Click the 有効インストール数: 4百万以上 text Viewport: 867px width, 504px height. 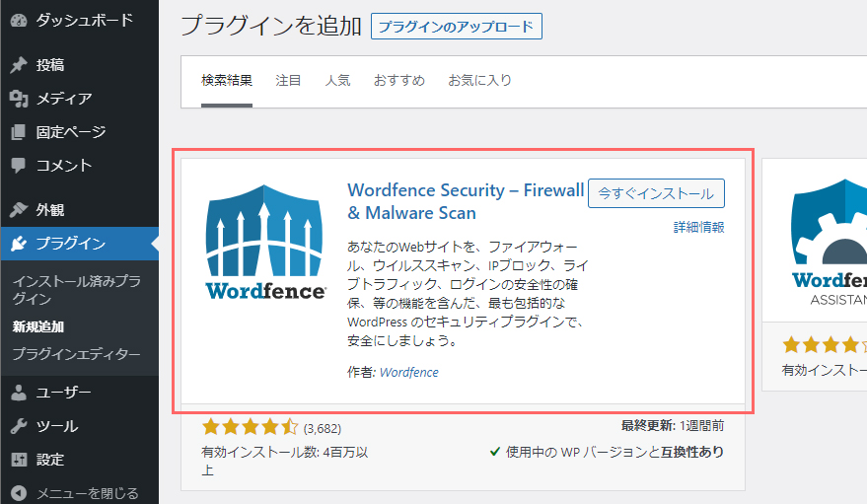tap(285, 461)
